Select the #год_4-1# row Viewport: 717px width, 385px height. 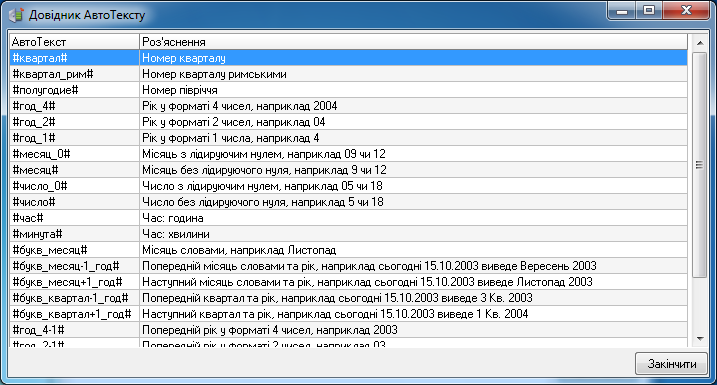click(348, 330)
